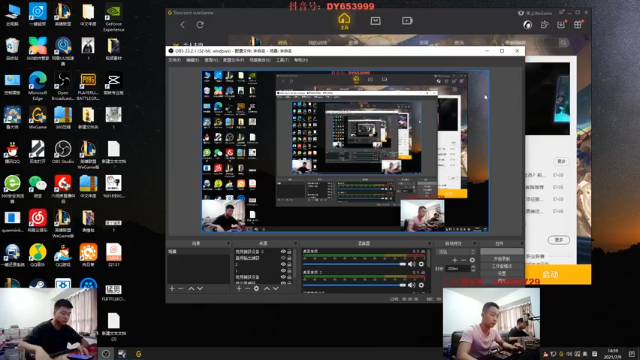Open the OBS File menu
640x360 pixels.
coord(174,60)
